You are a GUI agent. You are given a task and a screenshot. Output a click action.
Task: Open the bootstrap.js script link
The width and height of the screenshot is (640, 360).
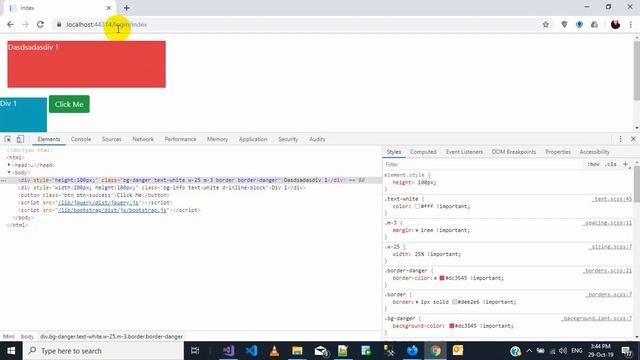coord(112,210)
